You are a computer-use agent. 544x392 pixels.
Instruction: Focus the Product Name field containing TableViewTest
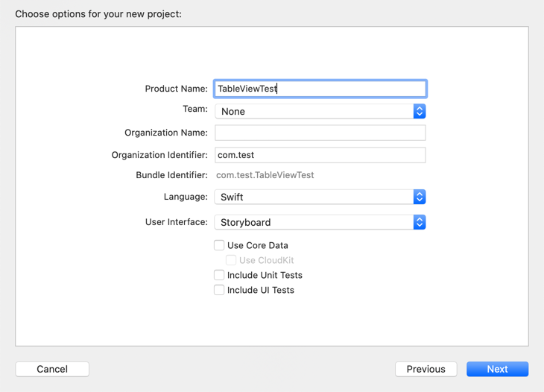click(320, 89)
